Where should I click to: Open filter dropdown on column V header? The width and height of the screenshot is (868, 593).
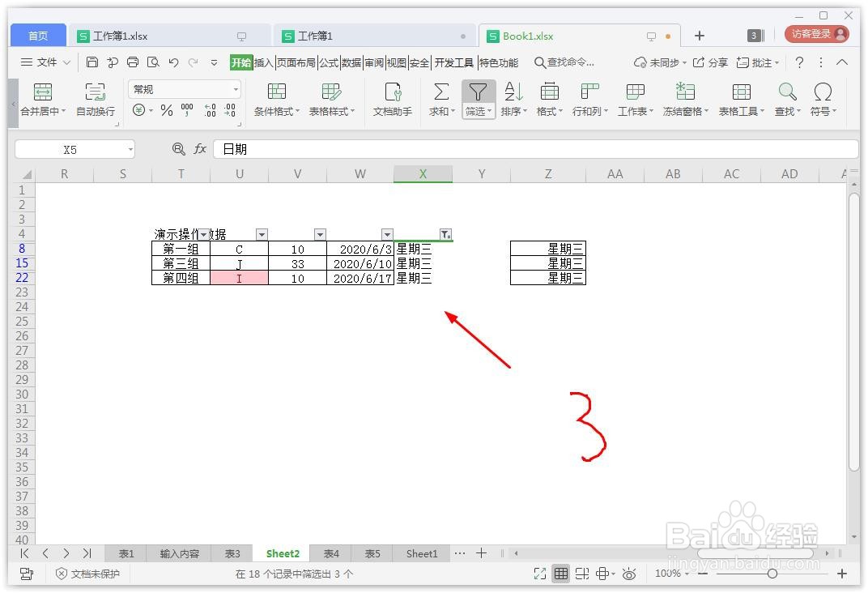(x=320, y=235)
